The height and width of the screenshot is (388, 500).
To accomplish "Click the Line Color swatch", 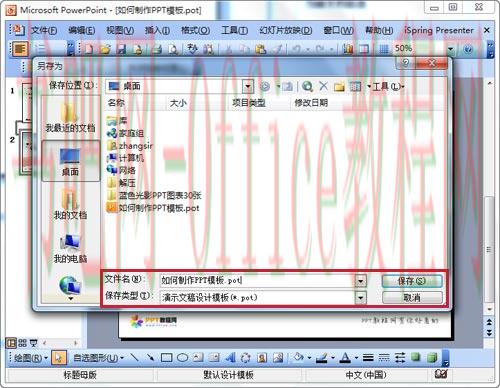I will click(322, 358).
